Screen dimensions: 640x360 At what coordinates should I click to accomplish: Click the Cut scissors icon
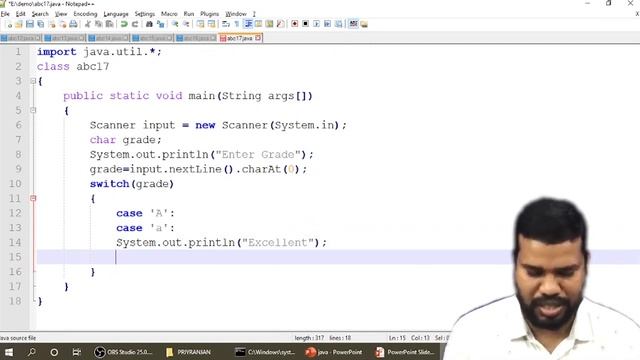tap(88, 24)
